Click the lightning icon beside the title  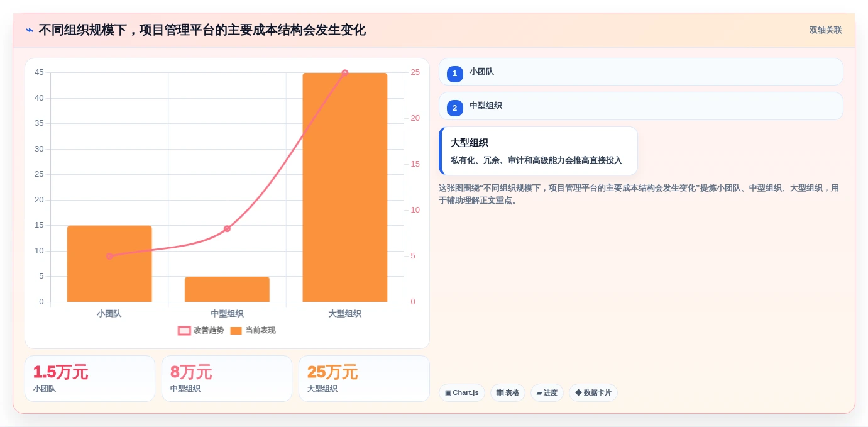pos(30,30)
